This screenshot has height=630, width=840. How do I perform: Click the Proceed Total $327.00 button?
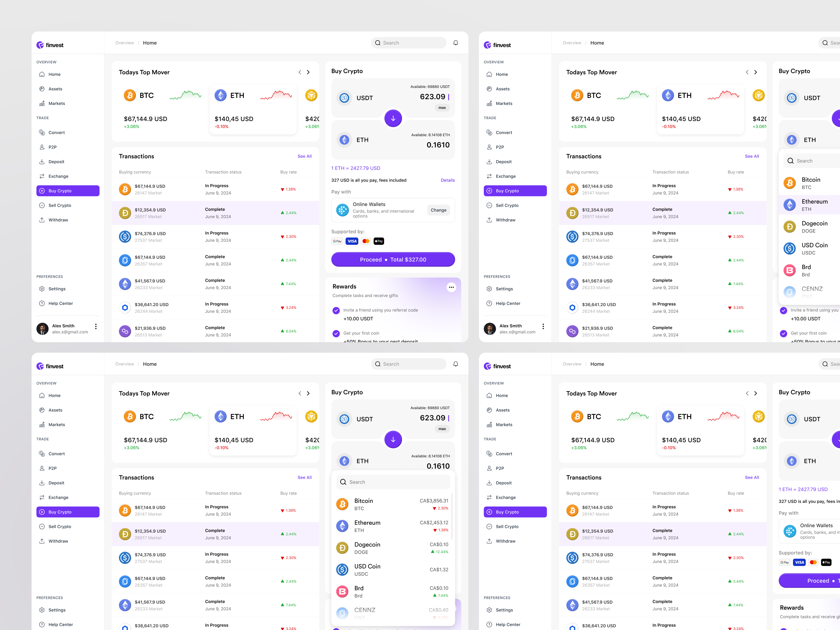(393, 259)
